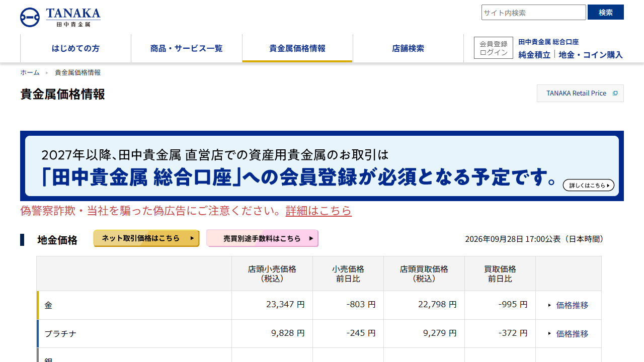Click 詳しくはこちら button on banner
The image size is (644, 362).
coord(589,185)
